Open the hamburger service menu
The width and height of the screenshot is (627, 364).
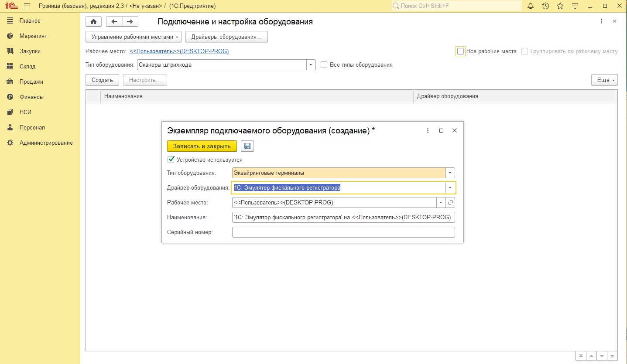(x=27, y=6)
